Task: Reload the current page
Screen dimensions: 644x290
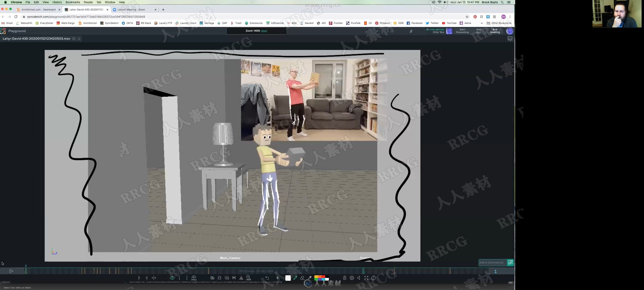Action: pyautogui.click(x=16, y=17)
